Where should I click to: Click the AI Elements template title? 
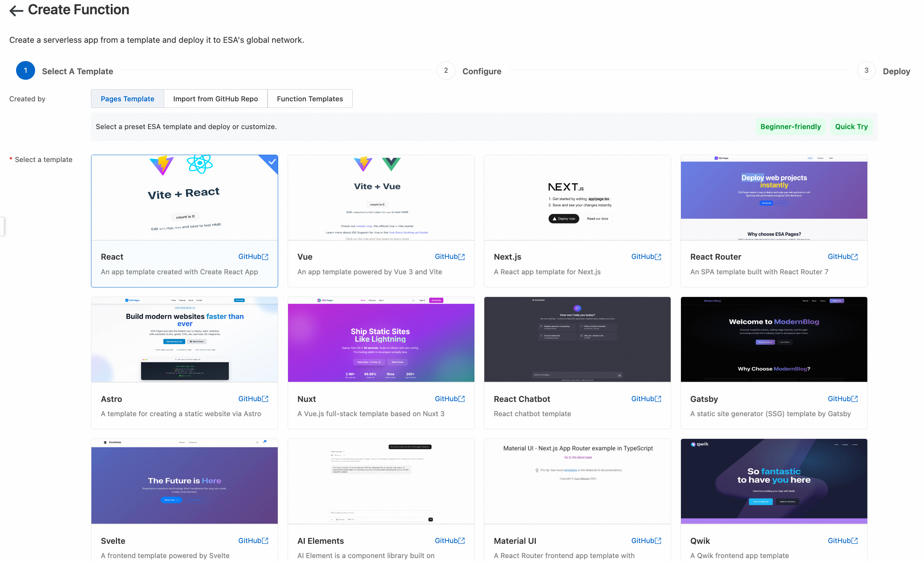[x=321, y=541]
